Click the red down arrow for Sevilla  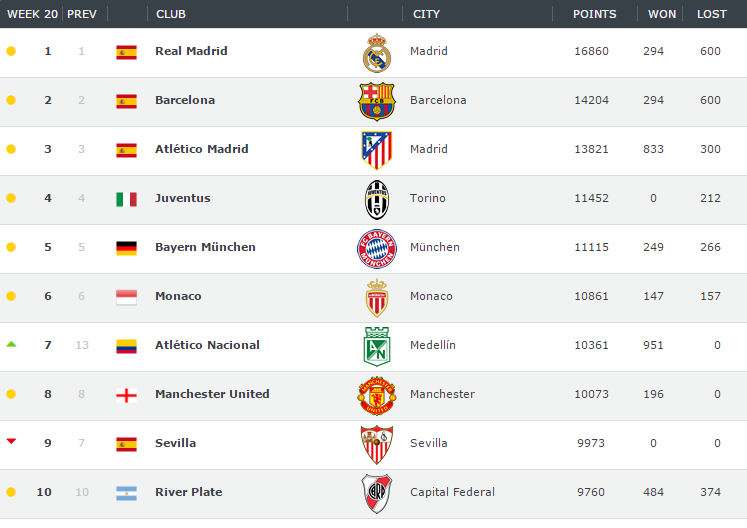(x=11, y=441)
